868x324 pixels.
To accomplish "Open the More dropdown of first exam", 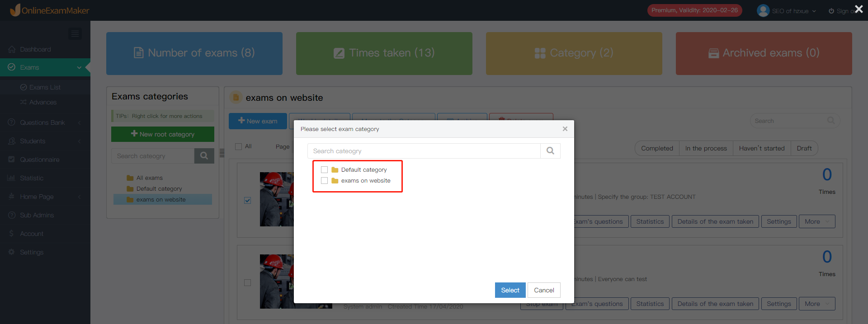I will tap(817, 221).
